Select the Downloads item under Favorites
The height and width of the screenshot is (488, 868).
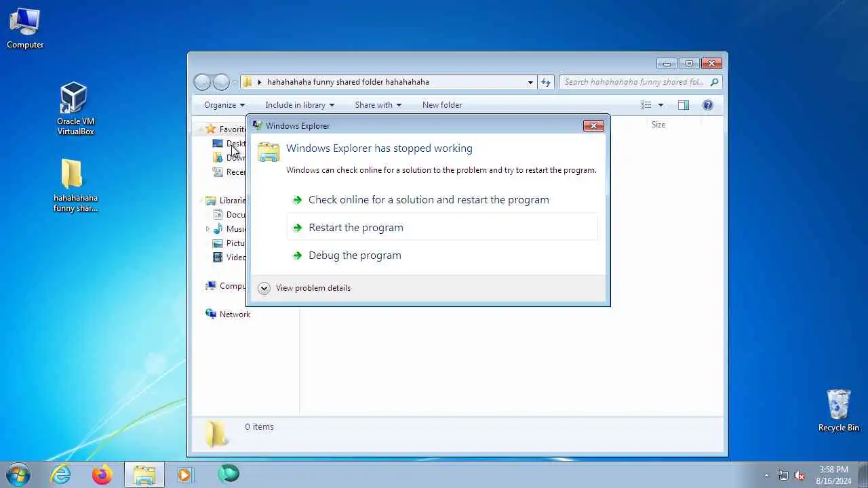[229, 158]
